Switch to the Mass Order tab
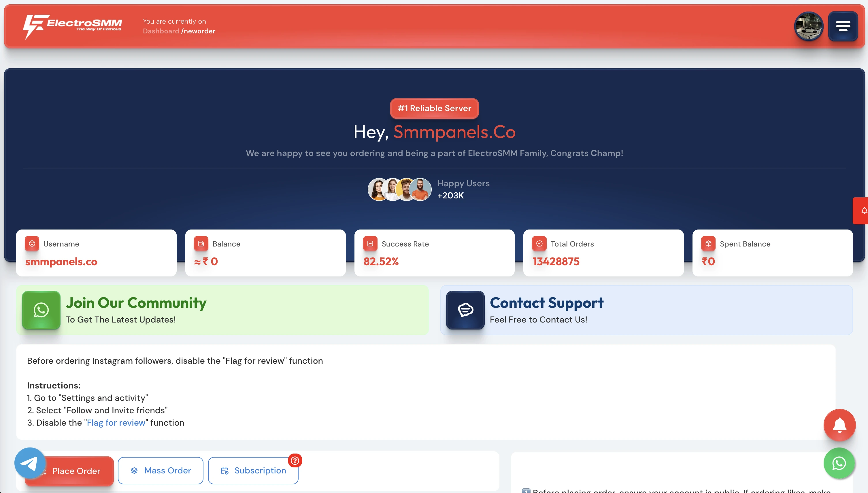This screenshot has height=493, width=868. pyautogui.click(x=161, y=470)
